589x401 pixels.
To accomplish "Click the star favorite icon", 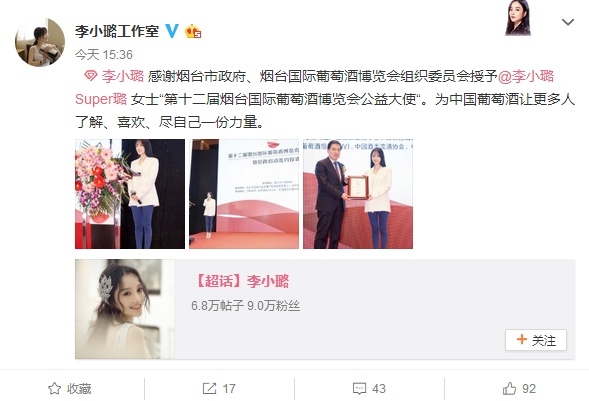I will (x=54, y=388).
